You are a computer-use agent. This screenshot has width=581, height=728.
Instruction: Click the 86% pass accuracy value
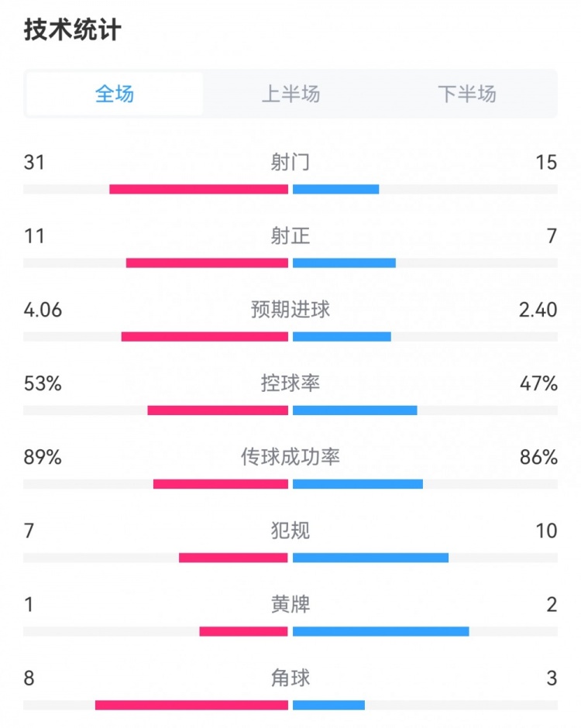[x=539, y=457]
